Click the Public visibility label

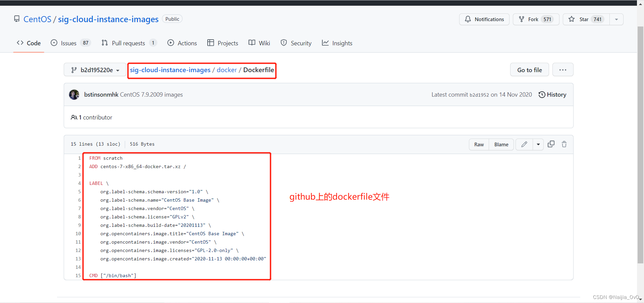pyautogui.click(x=172, y=19)
